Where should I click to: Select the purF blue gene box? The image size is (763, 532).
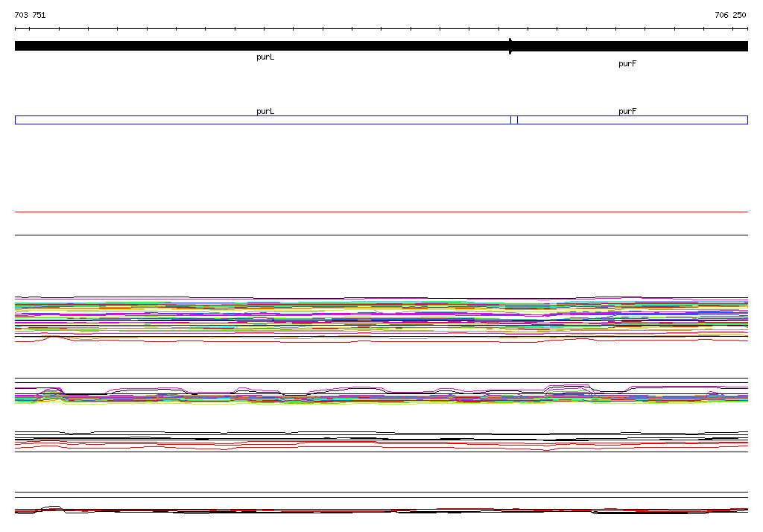pos(633,120)
